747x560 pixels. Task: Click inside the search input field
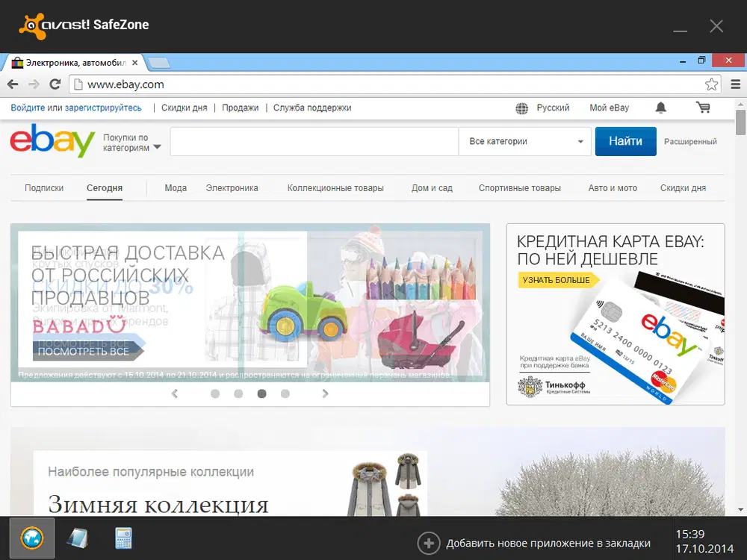(314, 141)
